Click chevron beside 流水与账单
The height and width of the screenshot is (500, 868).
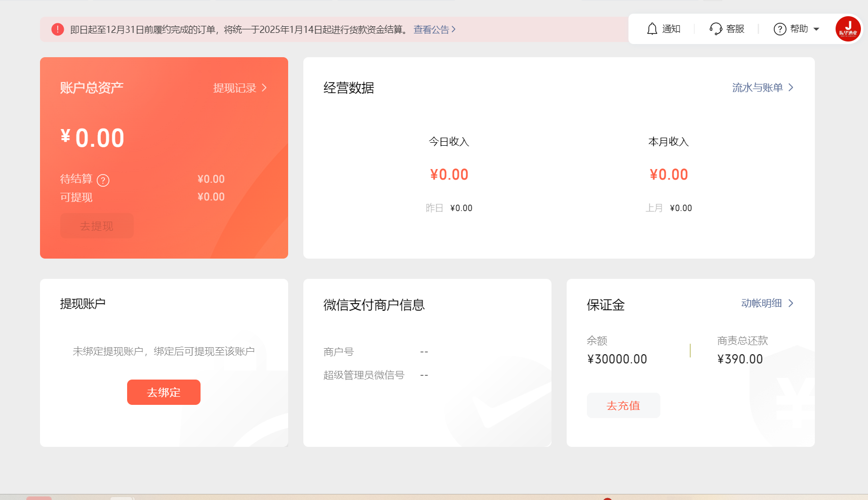coord(791,88)
